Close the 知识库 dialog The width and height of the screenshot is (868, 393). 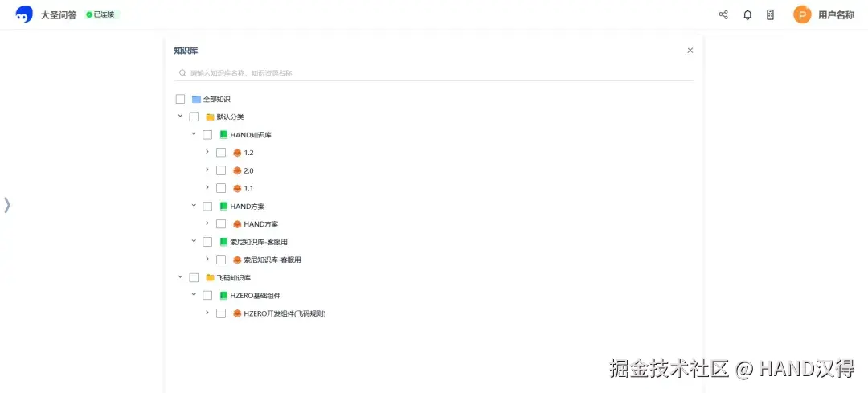tap(690, 51)
